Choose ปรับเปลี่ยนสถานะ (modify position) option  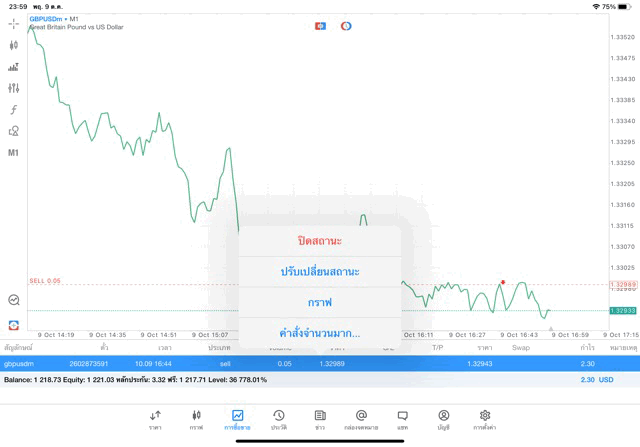(x=320, y=272)
